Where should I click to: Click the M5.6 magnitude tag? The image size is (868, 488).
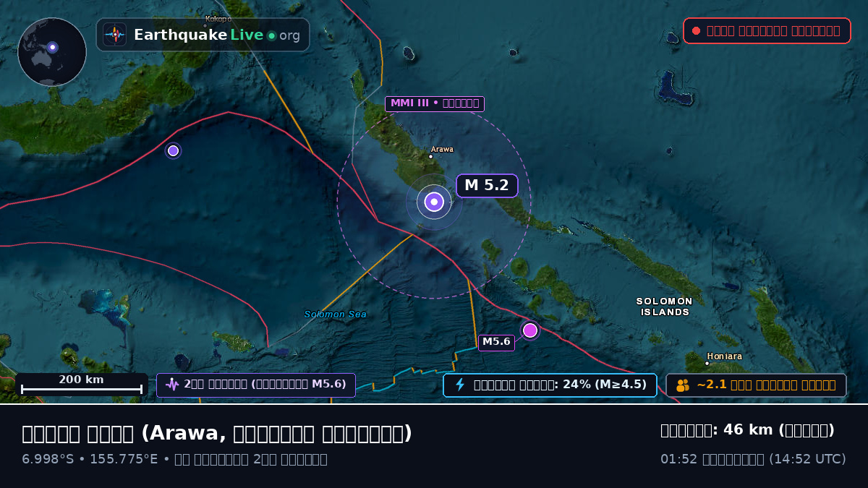[496, 342]
